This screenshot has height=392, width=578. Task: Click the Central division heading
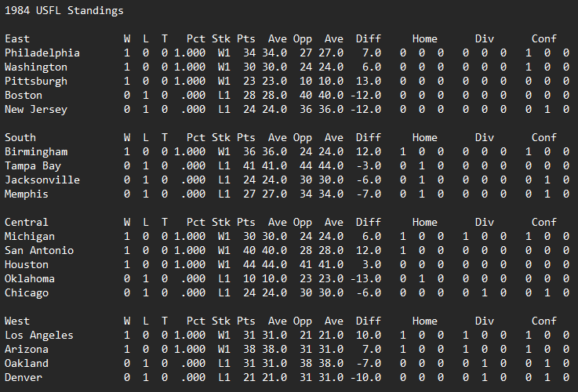[x=27, y=223]
